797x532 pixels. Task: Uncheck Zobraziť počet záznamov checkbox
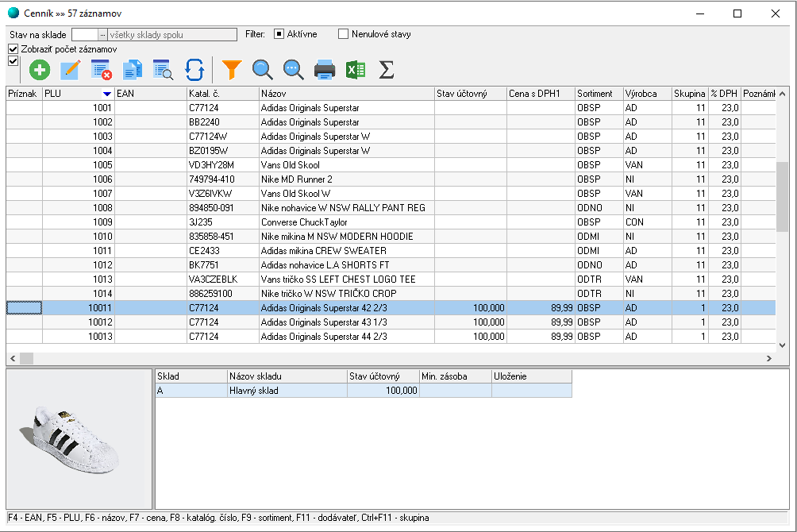pyautogui.click(x=13, y=49)
